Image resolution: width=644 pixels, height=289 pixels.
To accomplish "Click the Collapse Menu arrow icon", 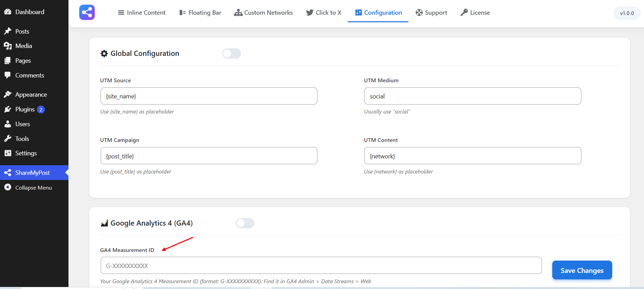I will (8, 187).
